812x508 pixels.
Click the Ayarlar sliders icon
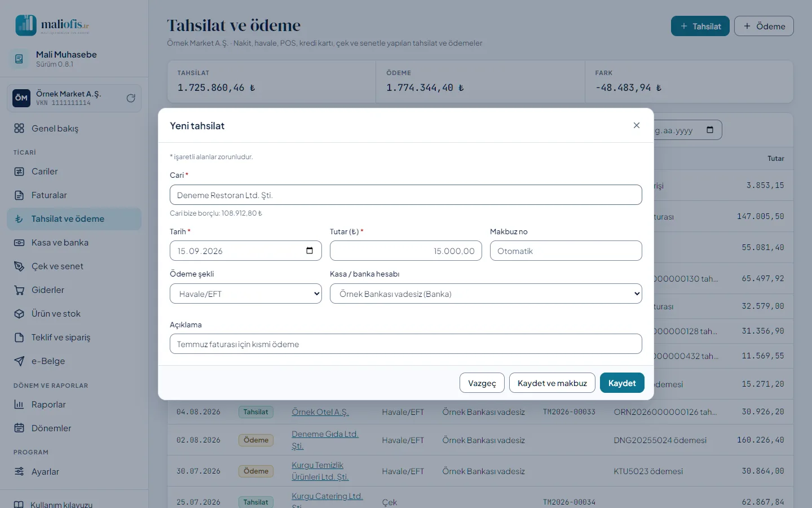[x=19, y=472]
